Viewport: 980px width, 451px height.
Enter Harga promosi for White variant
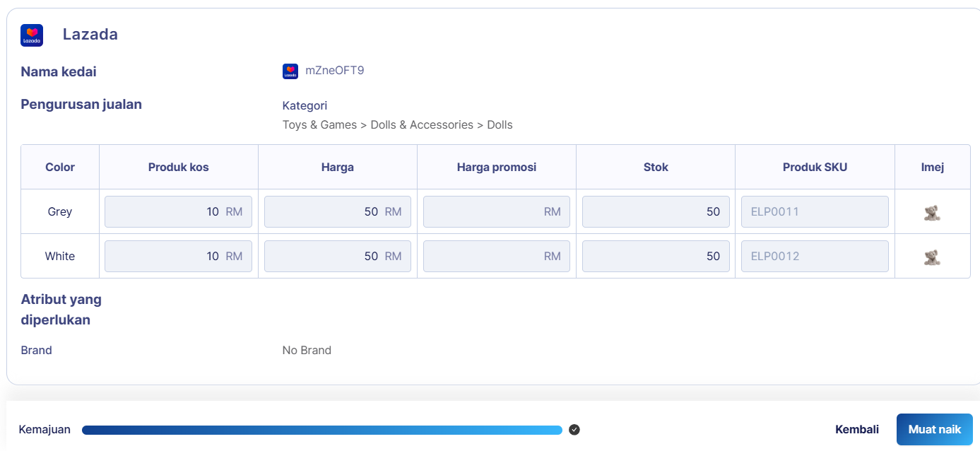(x=496, y=257)
